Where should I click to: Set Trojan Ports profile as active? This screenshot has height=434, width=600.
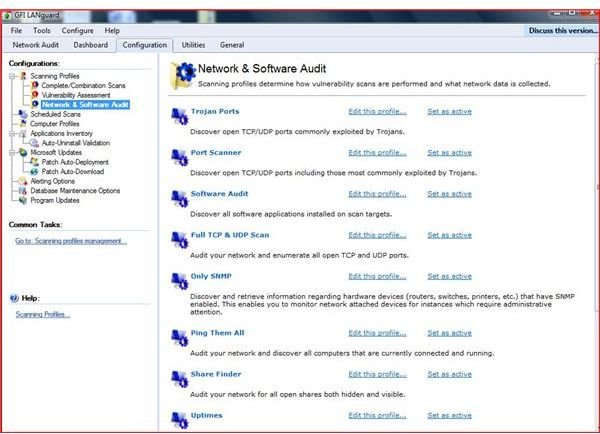coord(449,111)
